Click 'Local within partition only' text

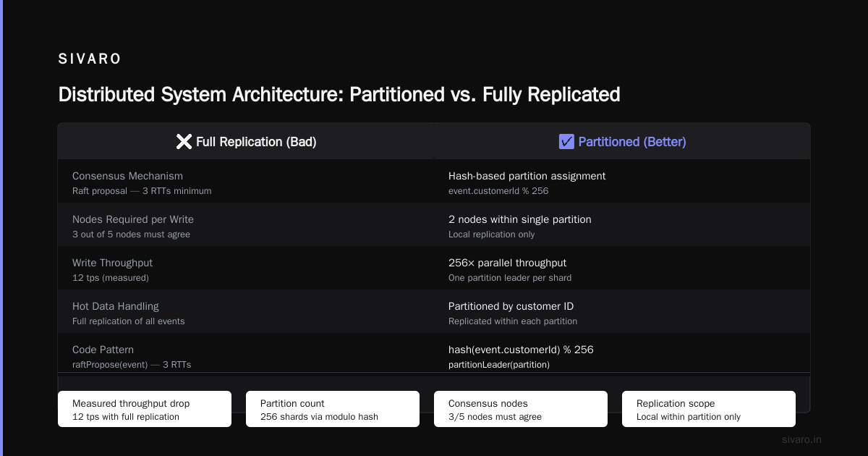coord(689,417)
